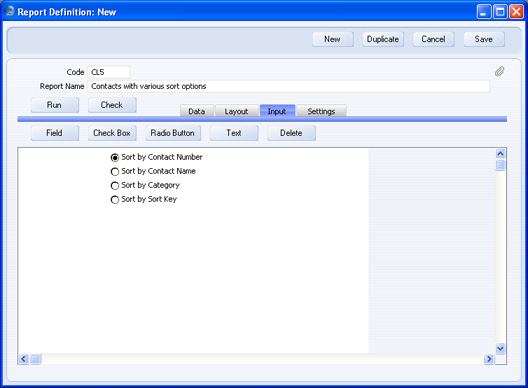Cancel changes with the Cancel button
The width and height of the screenshot is (528, 388).
click(x=433, y=39)
